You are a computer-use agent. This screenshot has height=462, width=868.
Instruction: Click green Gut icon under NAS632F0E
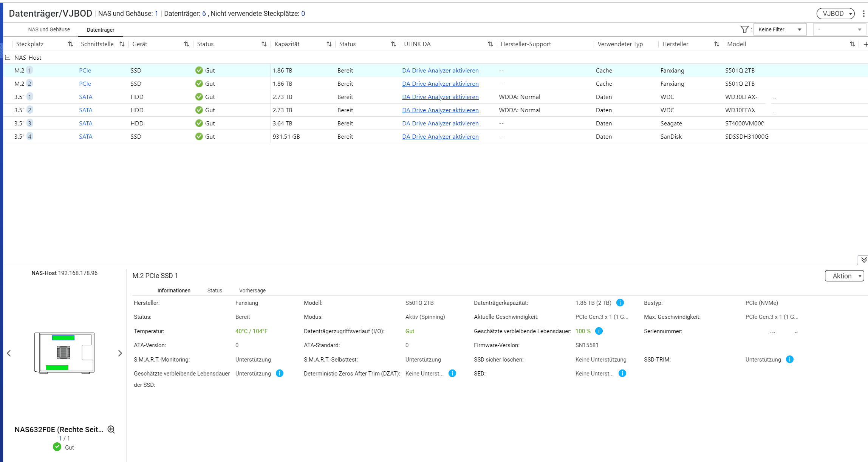click(57, 447)
